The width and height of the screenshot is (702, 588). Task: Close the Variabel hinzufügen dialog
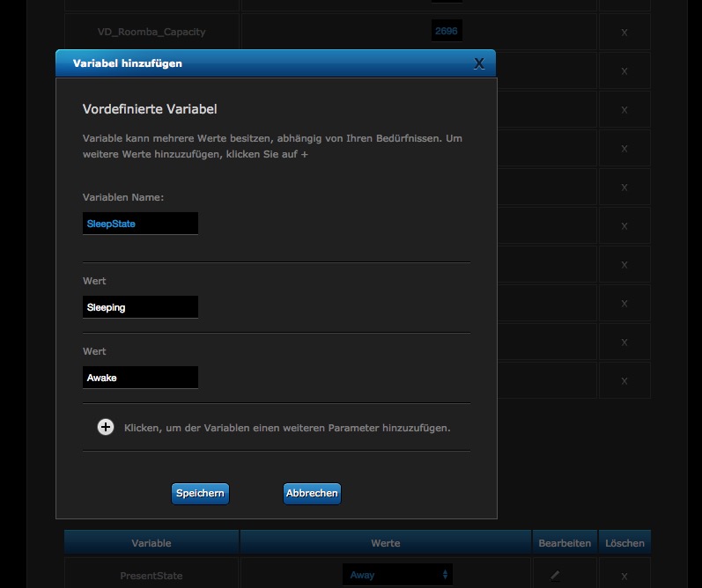point(478,63)
